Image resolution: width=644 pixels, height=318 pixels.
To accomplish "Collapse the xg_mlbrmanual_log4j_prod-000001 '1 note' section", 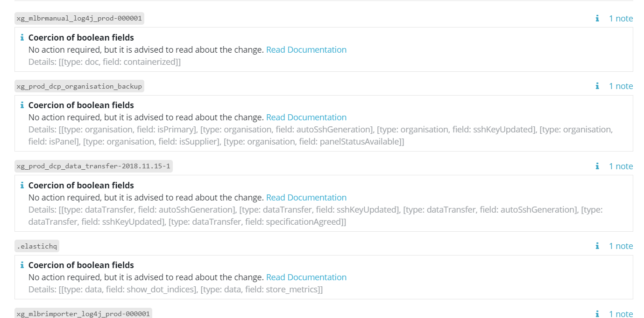I will tap(621, 19).
